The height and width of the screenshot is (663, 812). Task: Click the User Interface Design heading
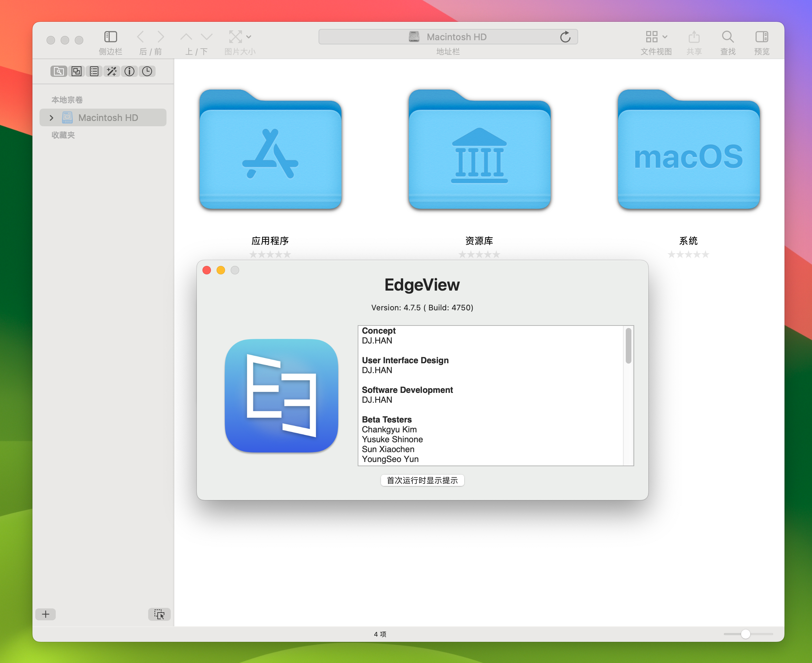405,360
